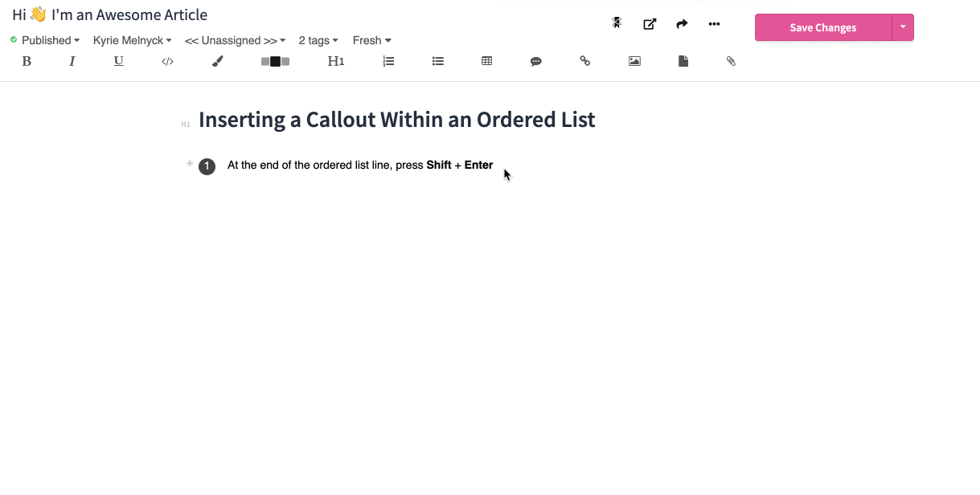The width and height of the screenshot is (980, 495).
Task: Attach a file with paperclip
Action: click(x=732, y=61)
